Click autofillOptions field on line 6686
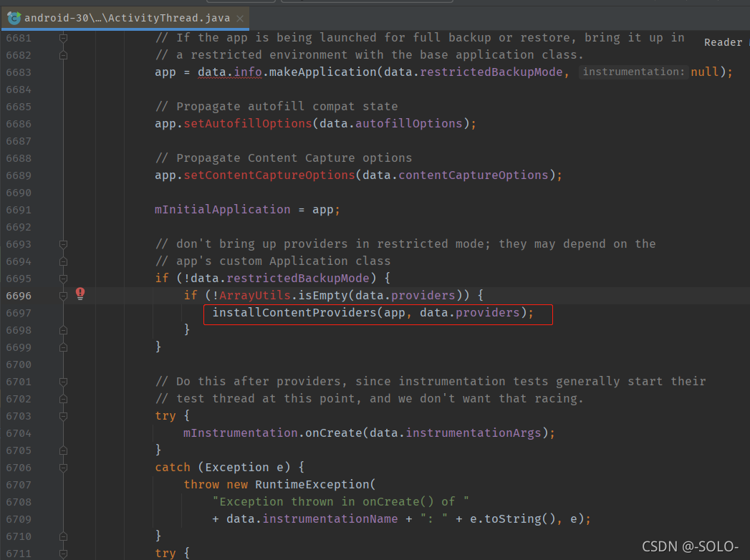The image size is (750, 560). pos(409,124)
